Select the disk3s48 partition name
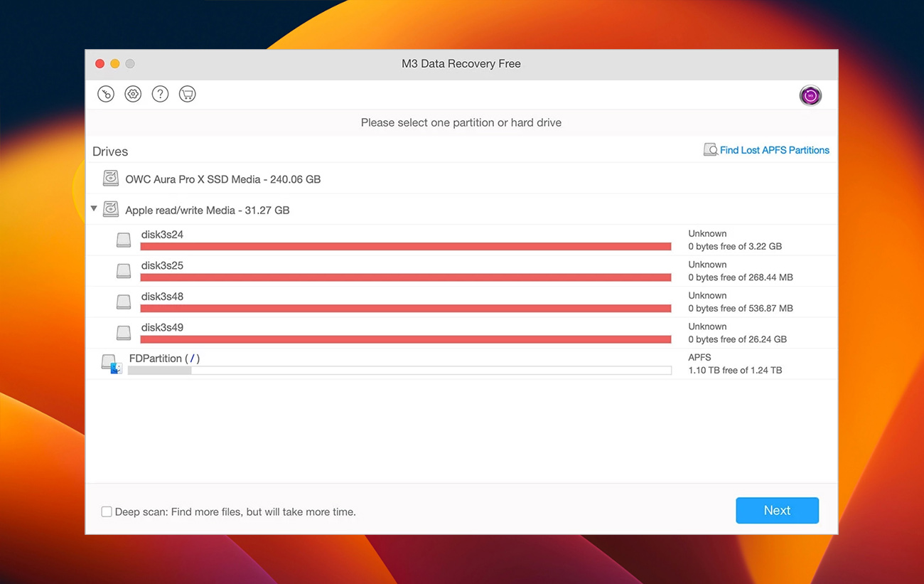 [162, 296]
